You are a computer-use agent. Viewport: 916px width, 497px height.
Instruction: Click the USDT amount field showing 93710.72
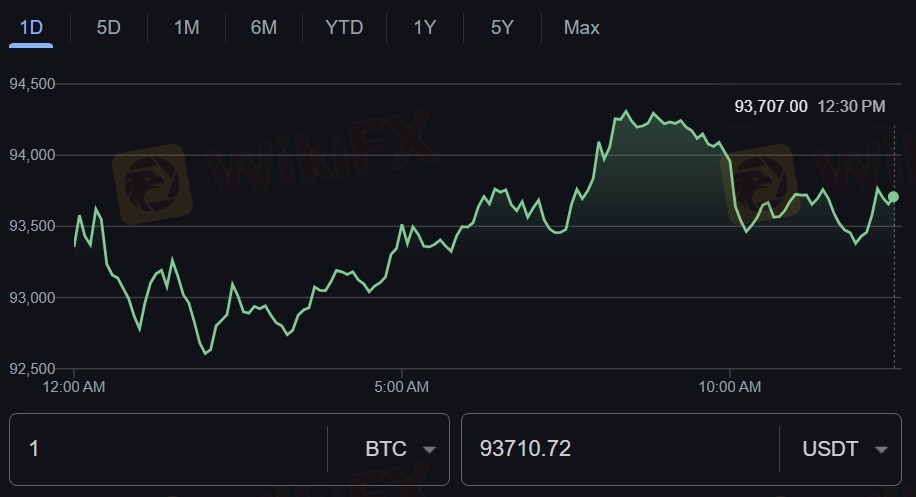618,449
